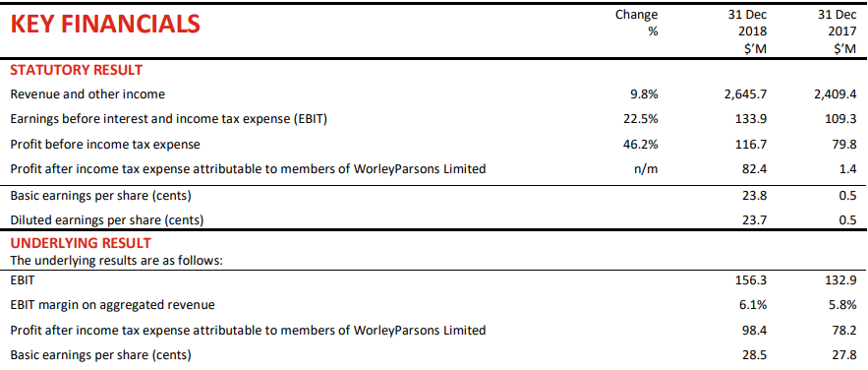Click the 2,645.7 revenue value
Screen dimensions: 868x370
tap(745, 94)
